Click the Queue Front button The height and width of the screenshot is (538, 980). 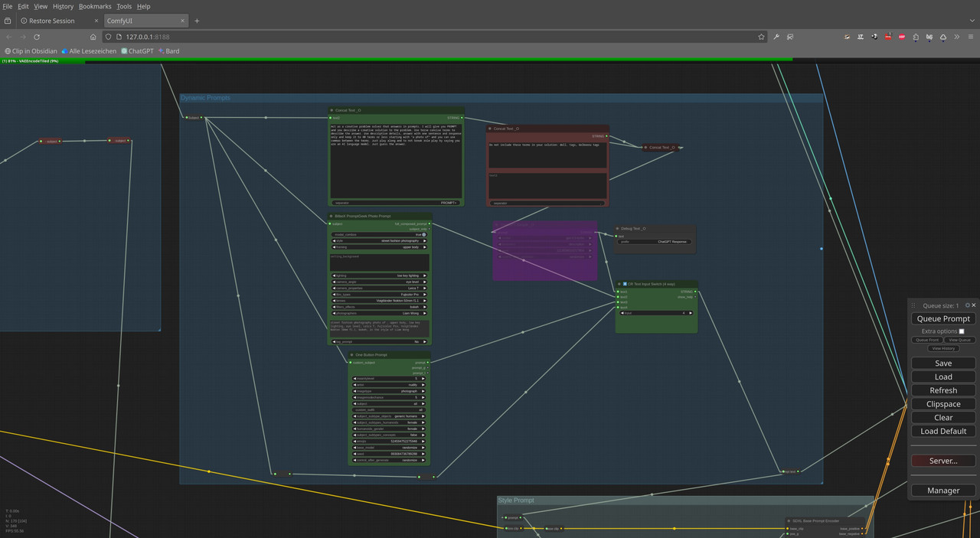tap(927, 340)
